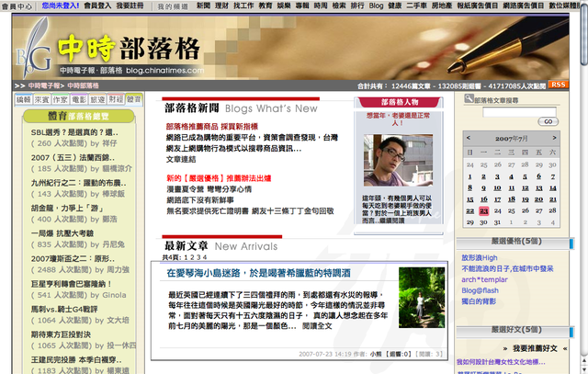Viewport: 588px width, 374px height.
Task: Open Blog@flash blog link
Action: pos(480,290)
